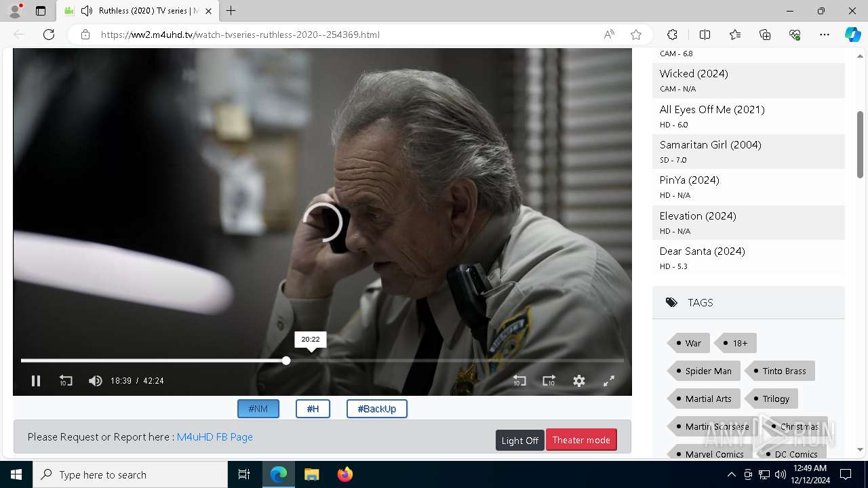Pause the video playback
Image resolution: width=868 pixels, height=488 pixels.
tap(36, 381)
